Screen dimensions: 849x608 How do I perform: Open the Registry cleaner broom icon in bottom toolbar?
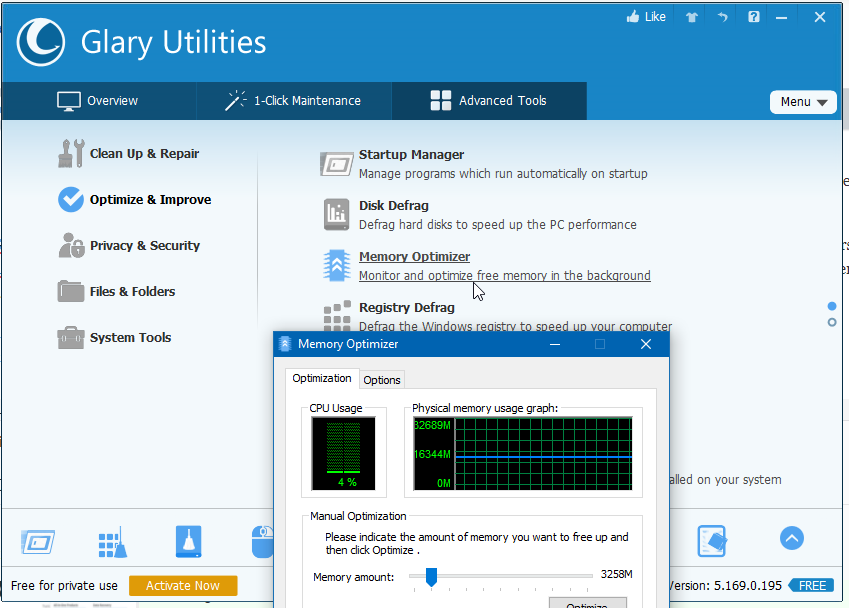click(x=113, y=542)
